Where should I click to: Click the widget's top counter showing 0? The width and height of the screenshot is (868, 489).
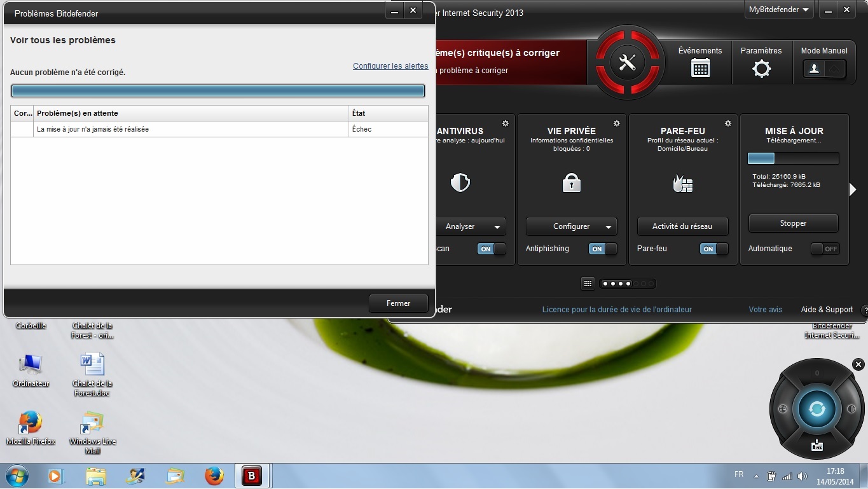(x=817, y=373)
